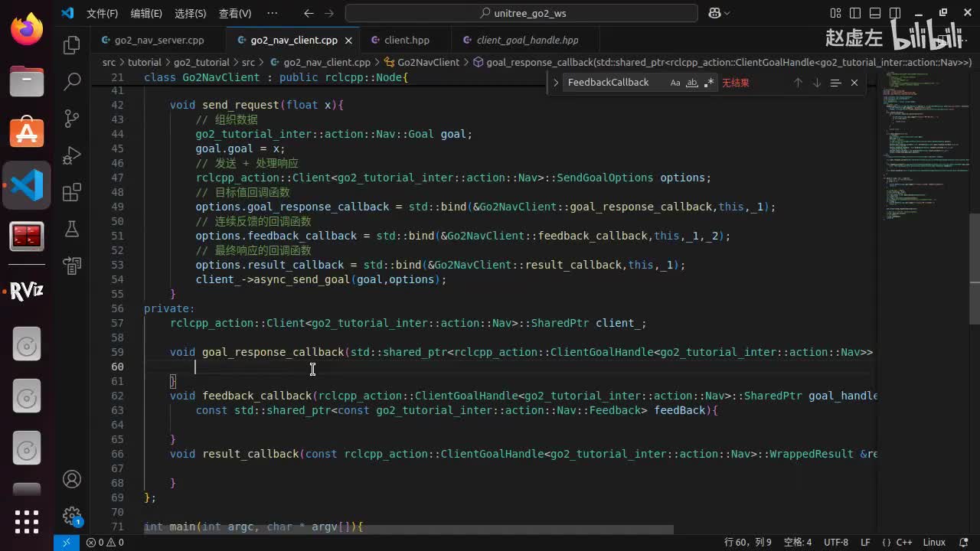The height and width of the screenshot is (551, 980).
Task: Open the Testing flask icon view
Action: (x=72, y=229)
